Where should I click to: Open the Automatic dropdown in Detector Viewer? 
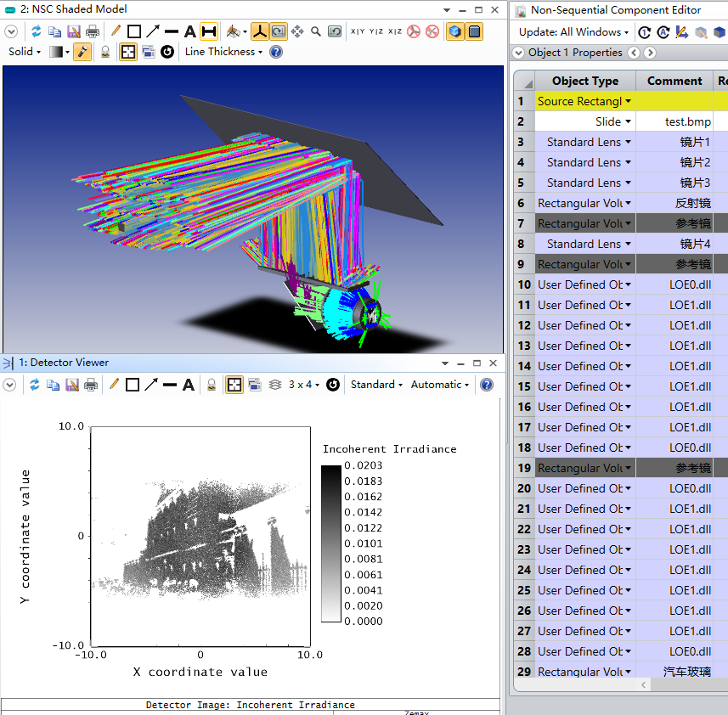[440, 385]
